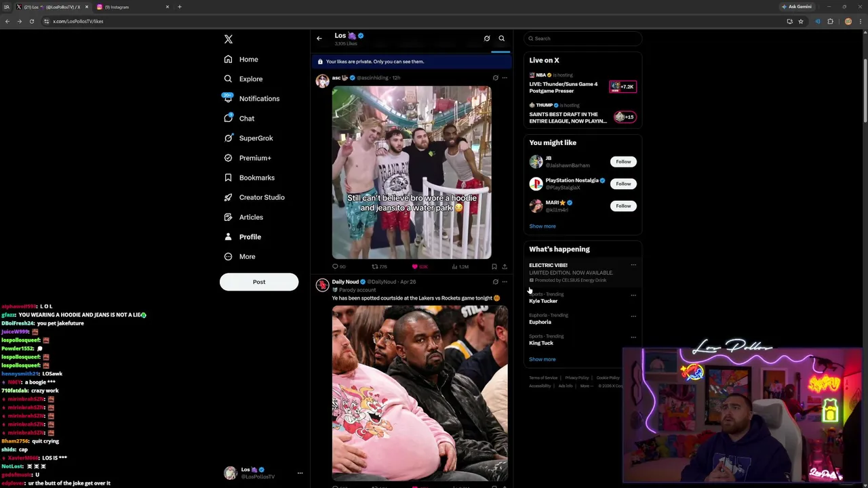Open Articles in the sidebar
This screenshot has width=868, height=488.
pos(243,217)
